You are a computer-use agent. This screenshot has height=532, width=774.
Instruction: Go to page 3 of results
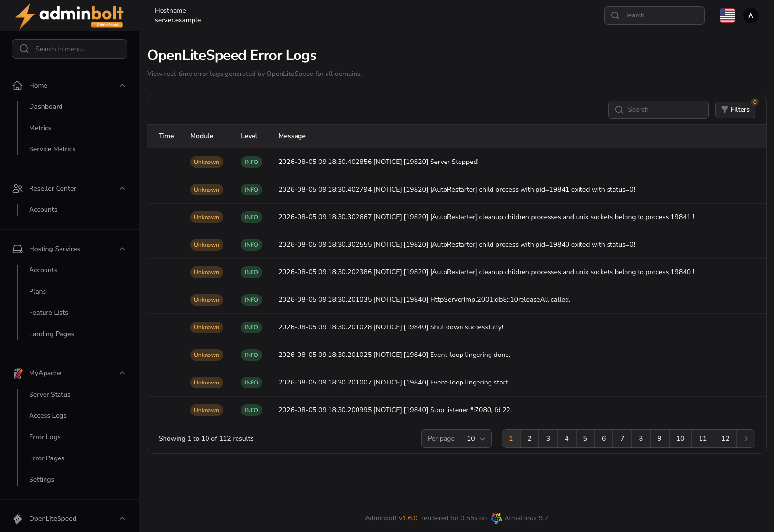548,439
